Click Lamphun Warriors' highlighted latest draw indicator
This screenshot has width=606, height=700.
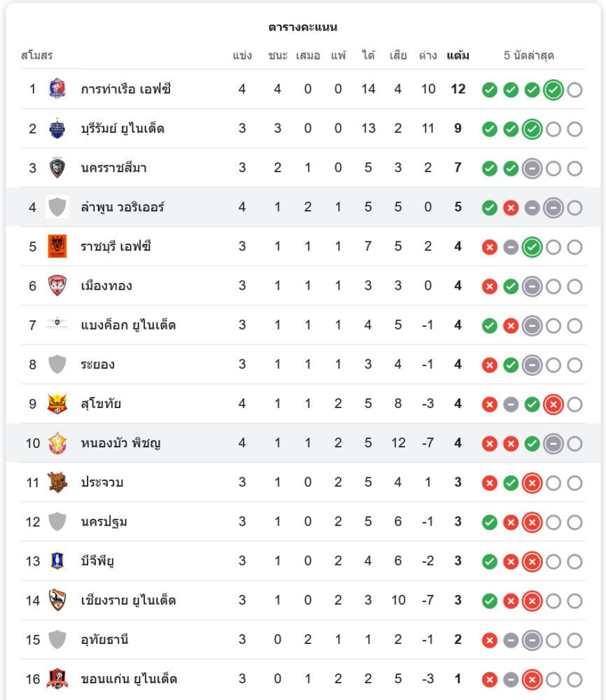[554, 208]
